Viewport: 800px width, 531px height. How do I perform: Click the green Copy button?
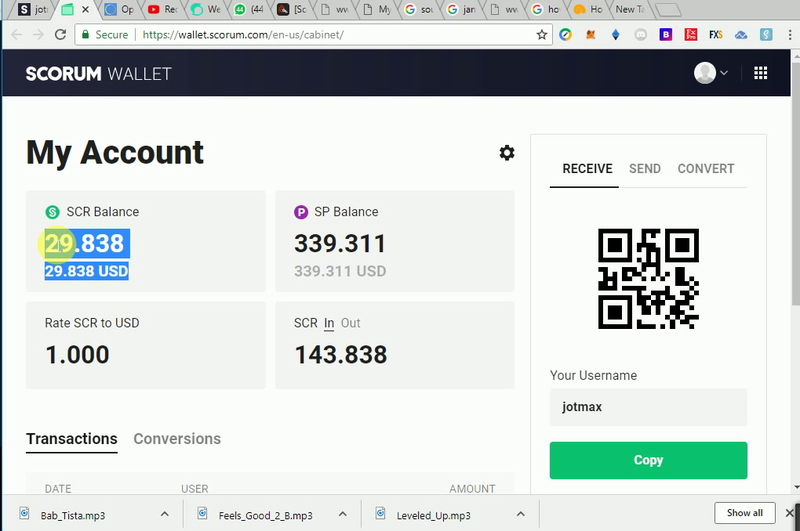(x=648, y=460)
